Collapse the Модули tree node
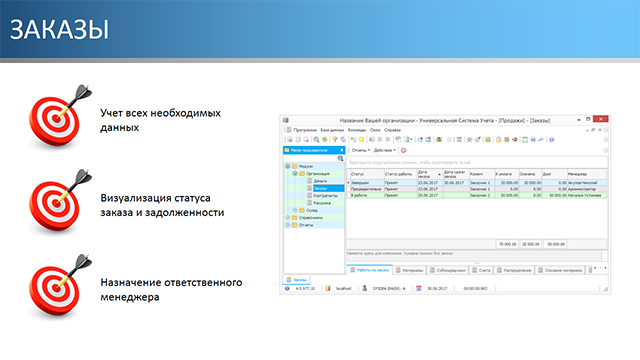640x360 pixels. (287, 166)
